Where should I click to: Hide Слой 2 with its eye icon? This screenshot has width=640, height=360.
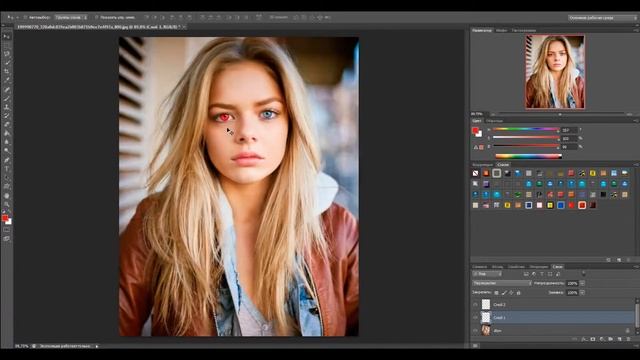coord(476,304)
